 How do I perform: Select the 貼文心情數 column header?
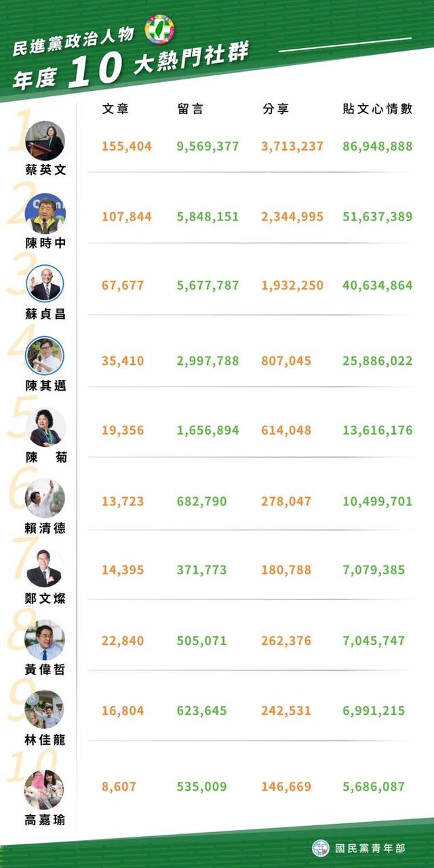pyautogui.click(x=377, y=108)
